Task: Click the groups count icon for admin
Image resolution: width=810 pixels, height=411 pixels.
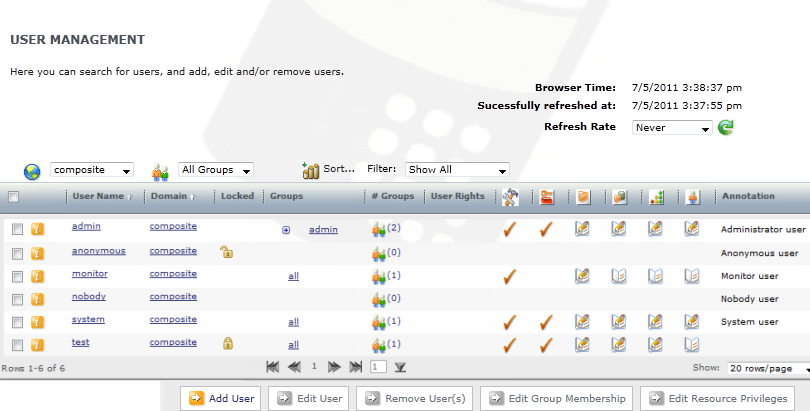Action: point(379,229)
